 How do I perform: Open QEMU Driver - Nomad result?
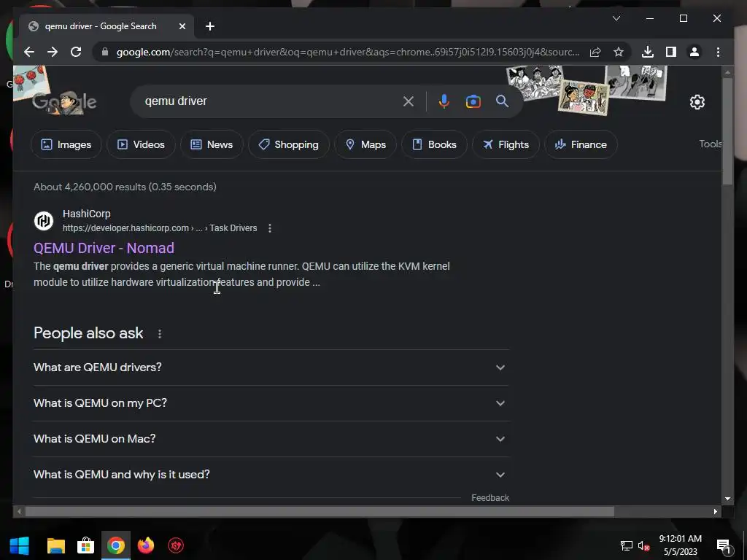(104, 248)
